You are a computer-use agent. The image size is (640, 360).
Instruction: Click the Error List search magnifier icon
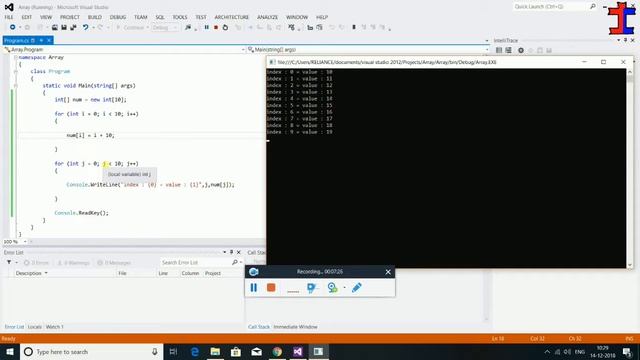[x=235, y=262]
